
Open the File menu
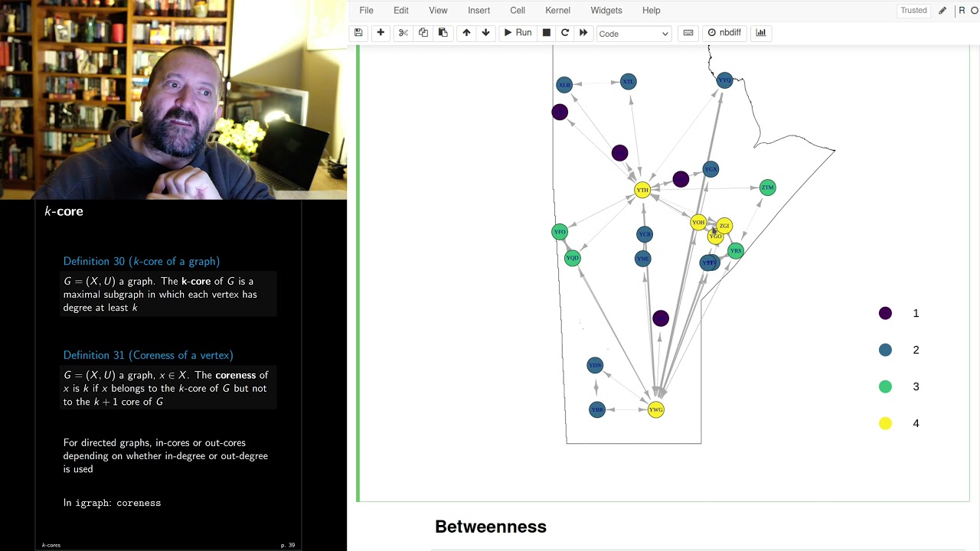coord(367,11)
